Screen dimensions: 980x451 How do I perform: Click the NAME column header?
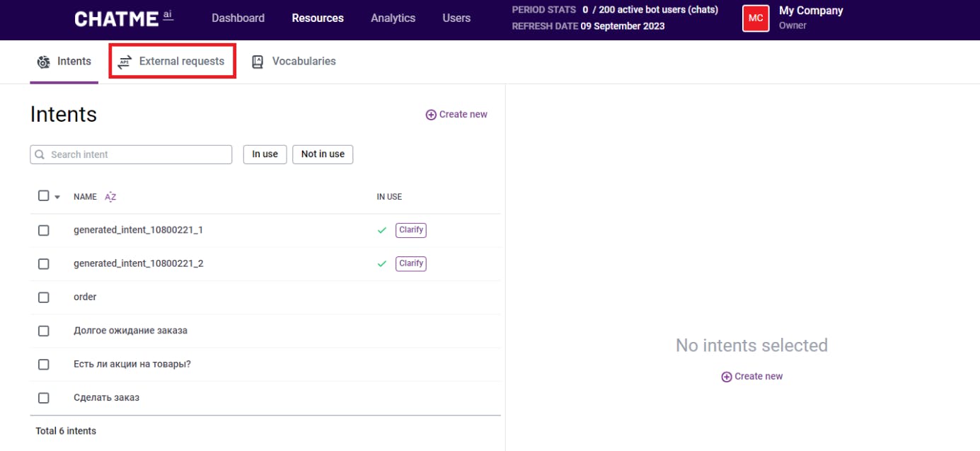[x=85, y=197]
